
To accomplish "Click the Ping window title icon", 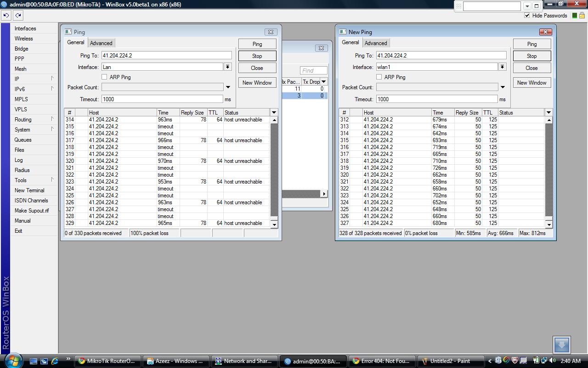I will click(68, 32).
